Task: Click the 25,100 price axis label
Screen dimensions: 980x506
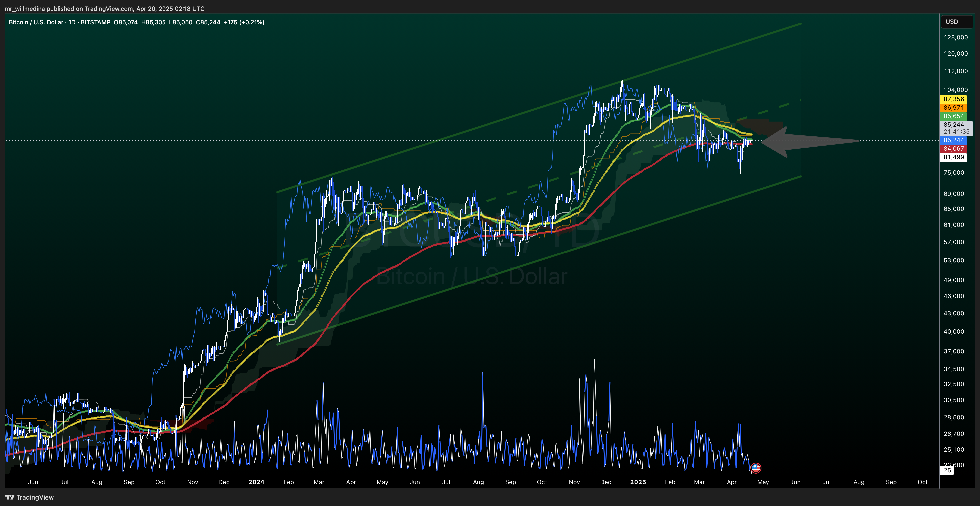Action: pyautogui.click(x=954, y=450)
